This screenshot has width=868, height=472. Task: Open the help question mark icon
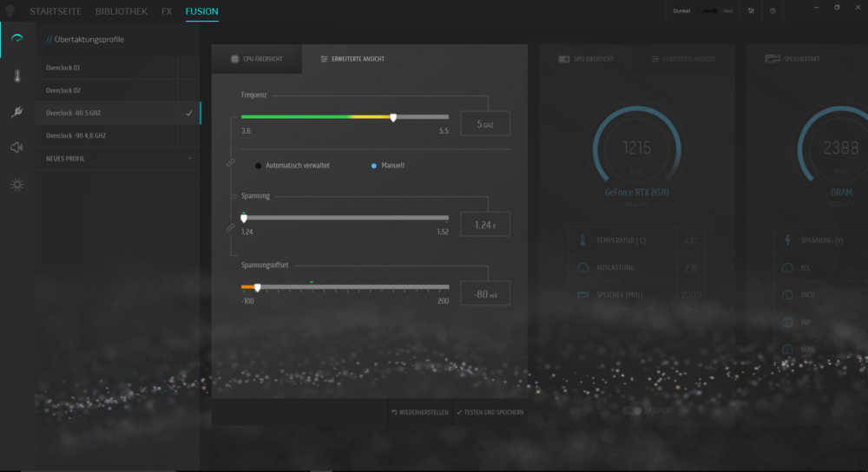pyautogui.click(x=773, y=11)
